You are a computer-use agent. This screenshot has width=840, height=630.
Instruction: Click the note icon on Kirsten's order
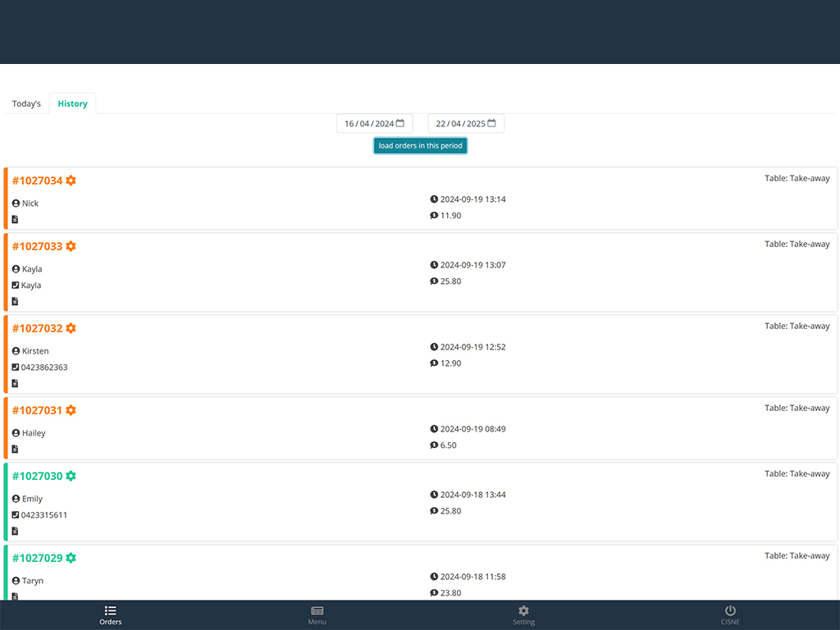16,384
